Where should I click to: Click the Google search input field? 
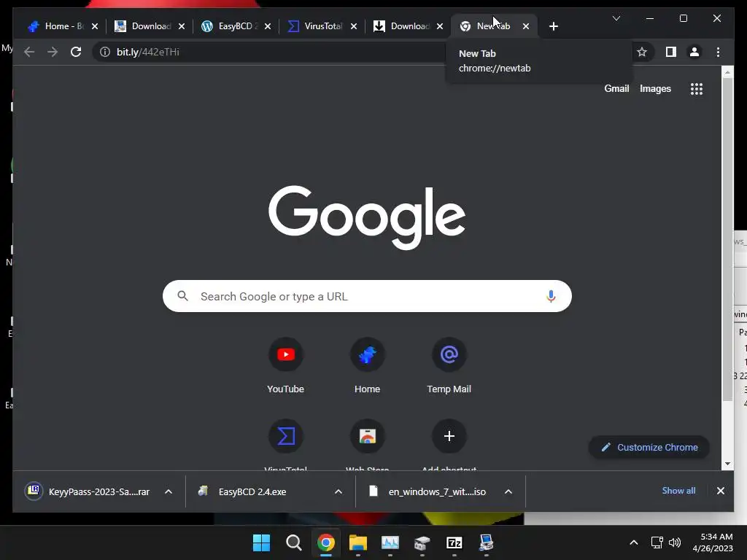(x=367, y=296)
